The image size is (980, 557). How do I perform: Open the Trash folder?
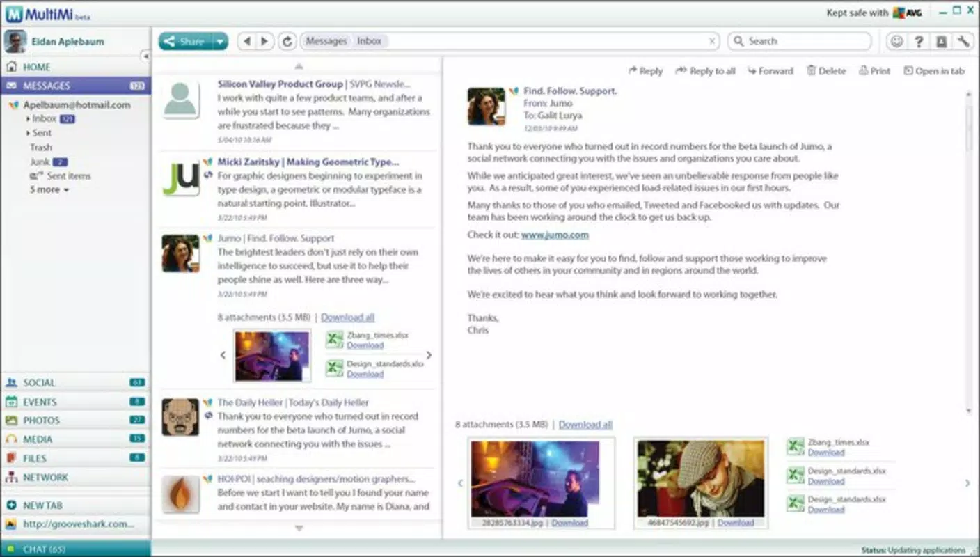click(x=41, y=148)
